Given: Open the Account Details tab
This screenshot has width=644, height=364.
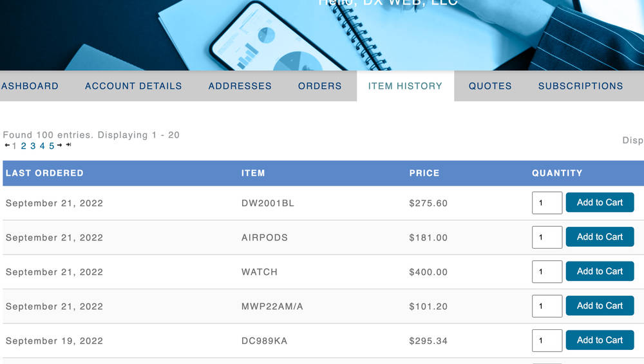Looking at the screenshot, I should (x=133, y=86).
